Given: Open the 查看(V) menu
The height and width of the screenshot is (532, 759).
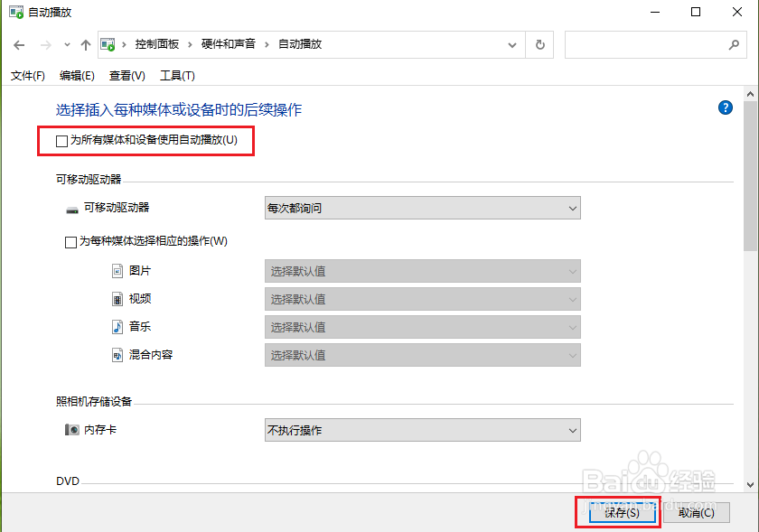Looking at the screenshot, I should click(x=126, y=76).
